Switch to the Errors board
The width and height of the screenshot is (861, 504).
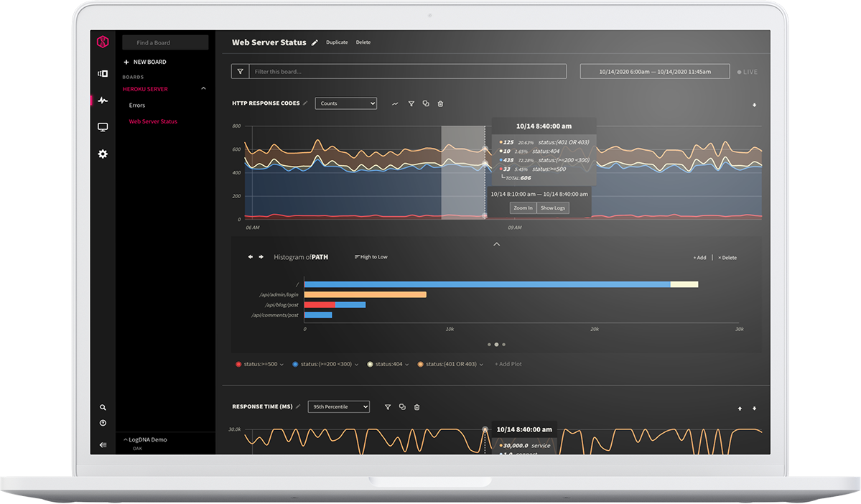click(x=136, y=105)
